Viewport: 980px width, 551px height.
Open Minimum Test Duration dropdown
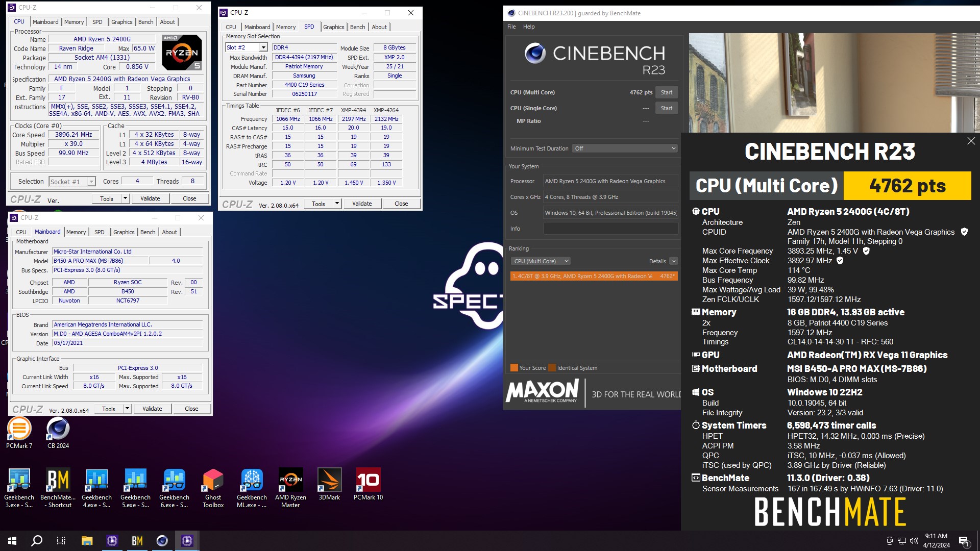tap(625, 148)
